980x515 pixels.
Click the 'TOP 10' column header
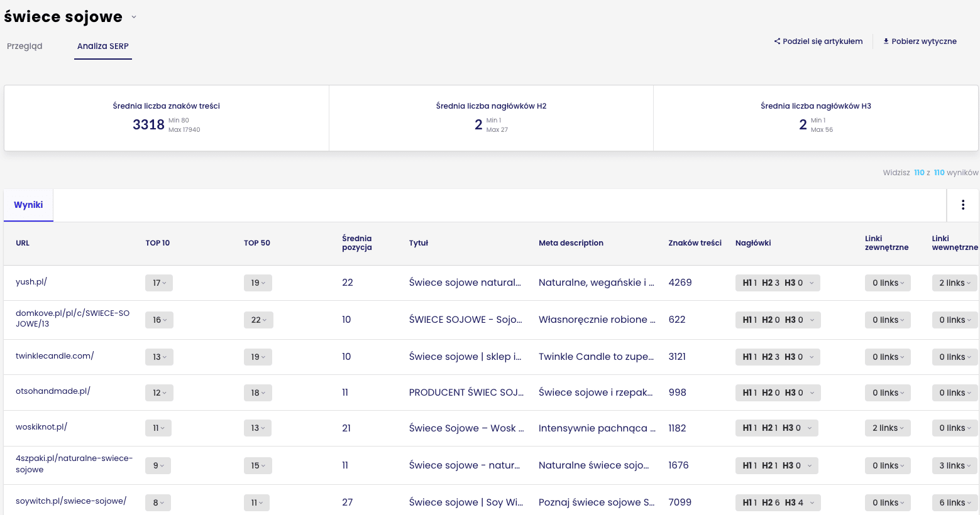click(x=158, y=243)
